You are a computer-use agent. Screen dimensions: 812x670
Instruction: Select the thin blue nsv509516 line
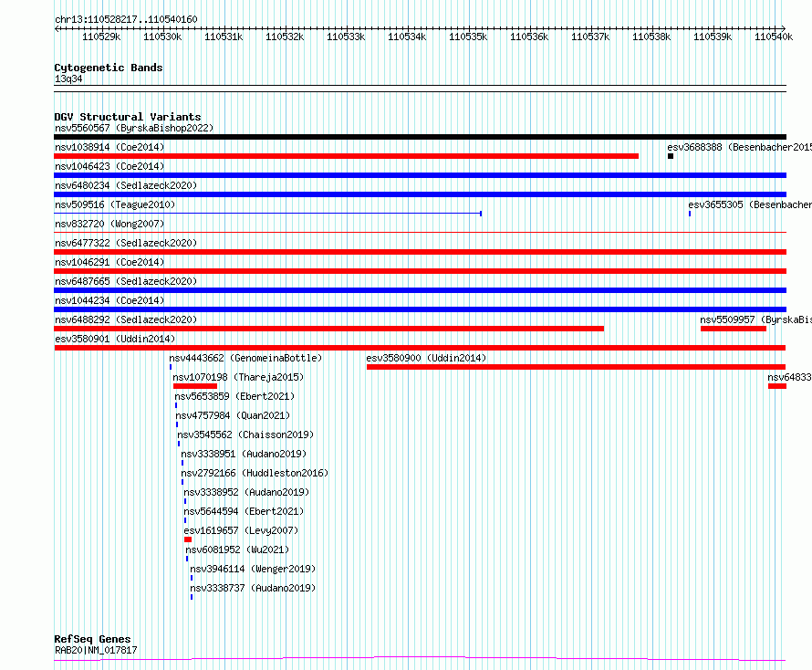267,214
